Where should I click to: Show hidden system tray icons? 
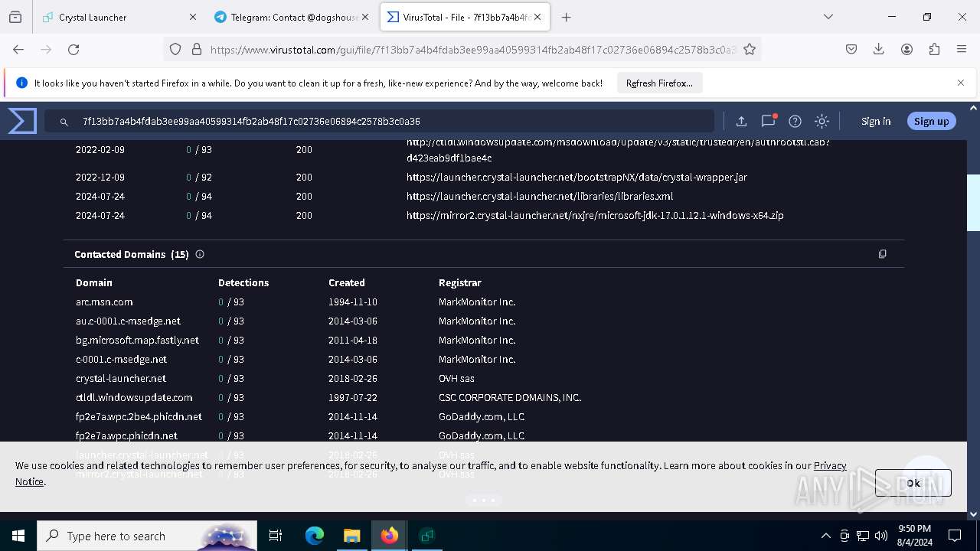tap(825, 536)
